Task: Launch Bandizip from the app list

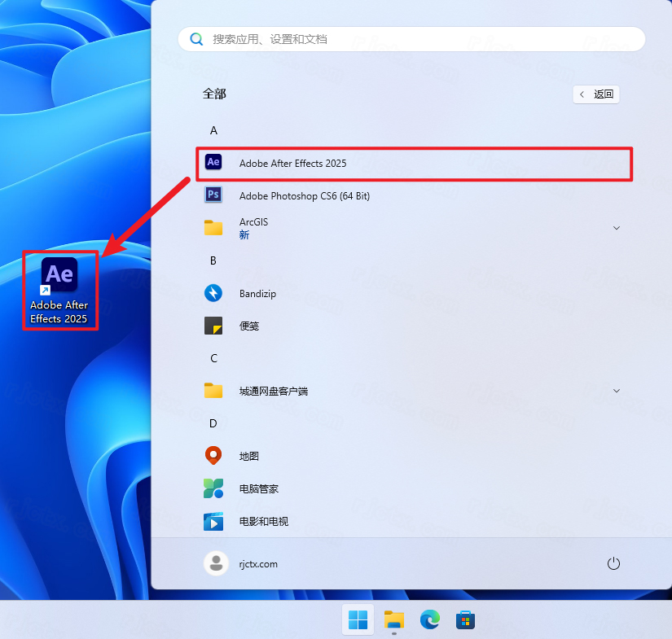Action: 257,293
